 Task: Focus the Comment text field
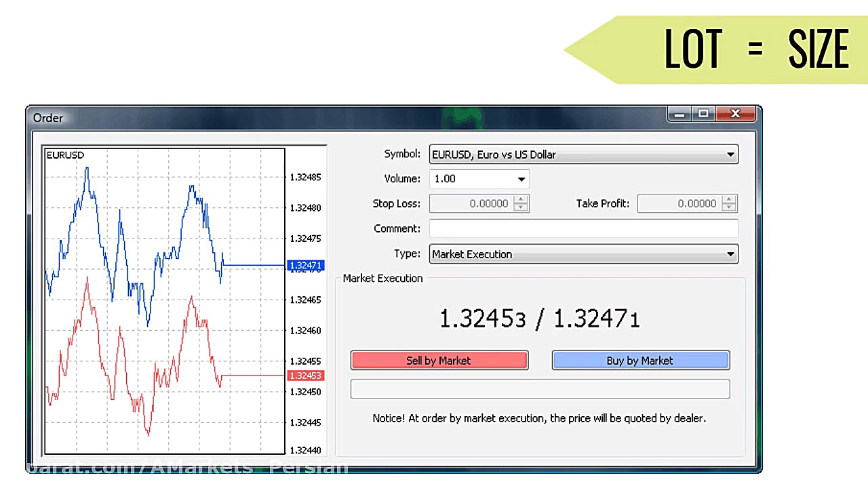584,228
